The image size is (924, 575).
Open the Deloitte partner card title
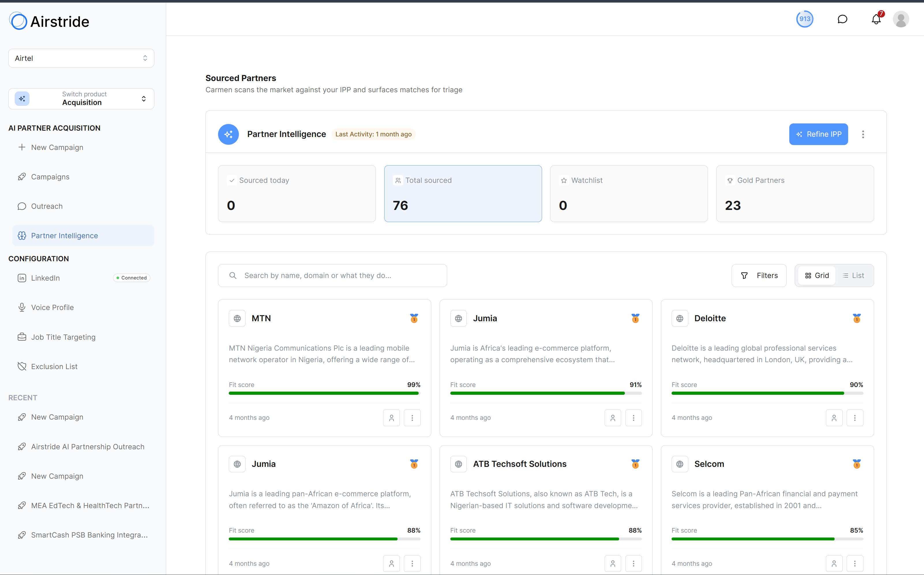[x=710, y=318]
